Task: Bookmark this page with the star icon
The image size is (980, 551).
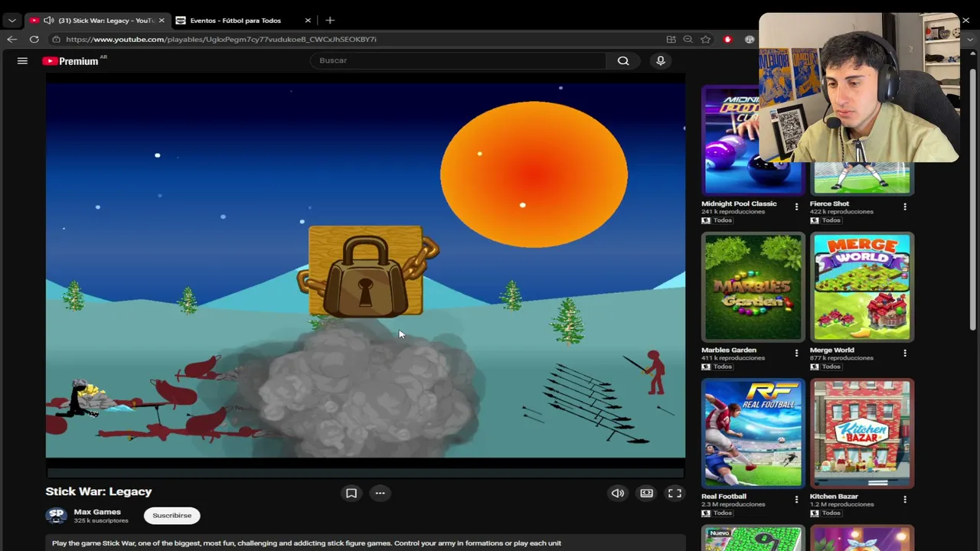Action: click(x=706, y=39)
